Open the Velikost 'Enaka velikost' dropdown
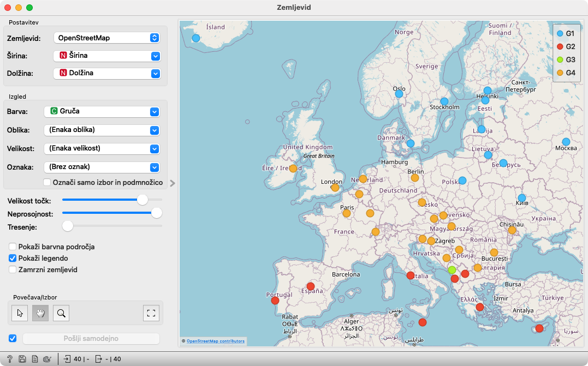Image resolution: width=588 pixels, height=366 pixels. coord(102,148)
